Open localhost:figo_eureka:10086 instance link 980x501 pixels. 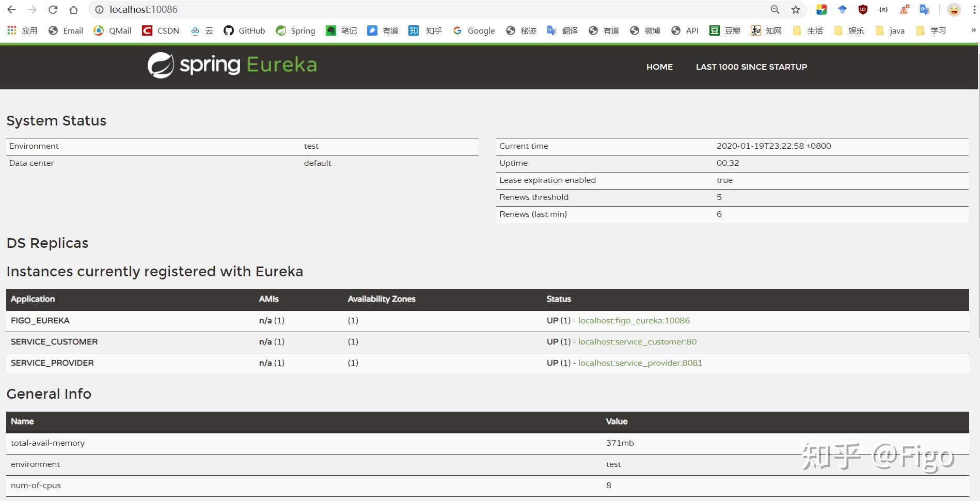coord(634,321)
